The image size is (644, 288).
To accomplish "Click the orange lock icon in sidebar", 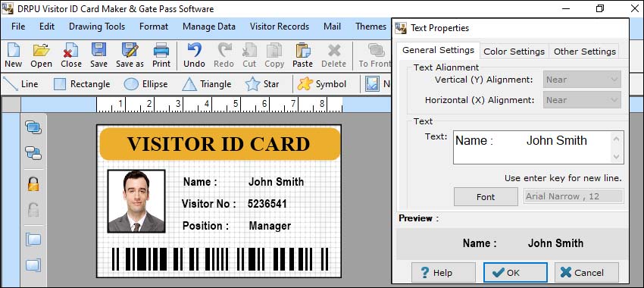I will click(x=33, y=183).
